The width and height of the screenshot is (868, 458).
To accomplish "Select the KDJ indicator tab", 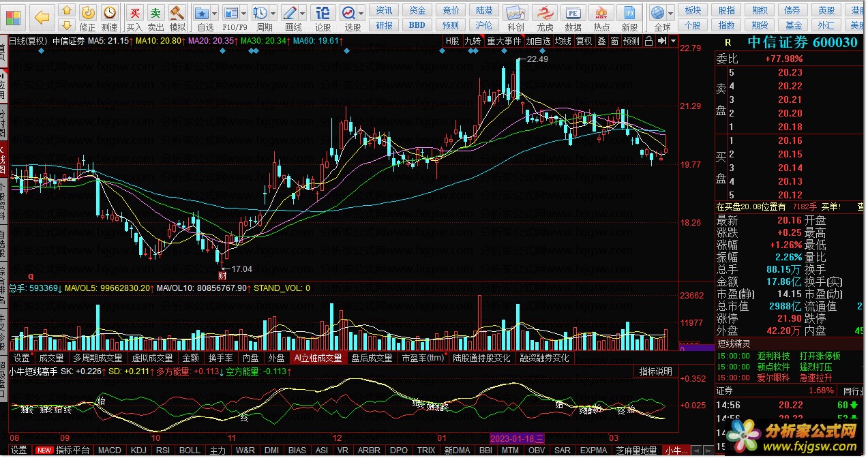I will [138, 451].
